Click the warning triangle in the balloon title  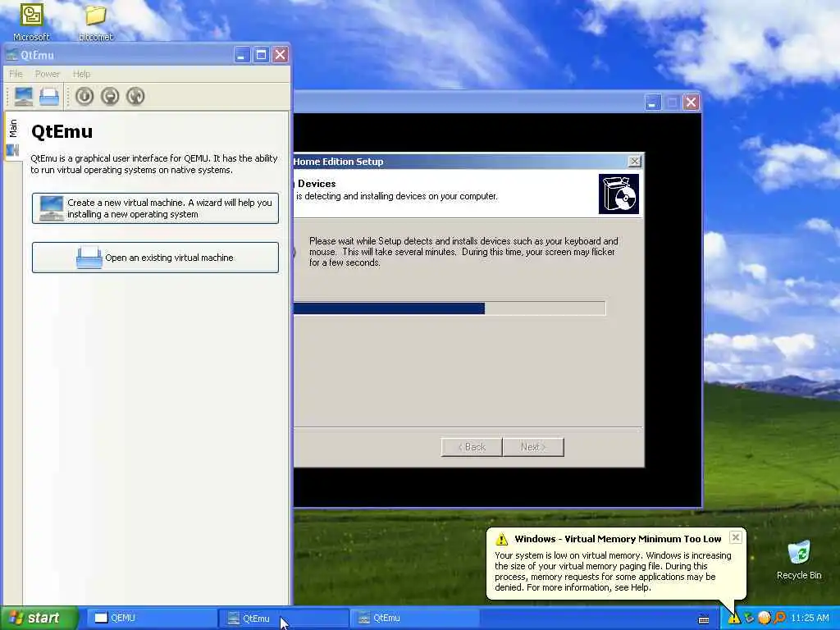coord(501,539)
